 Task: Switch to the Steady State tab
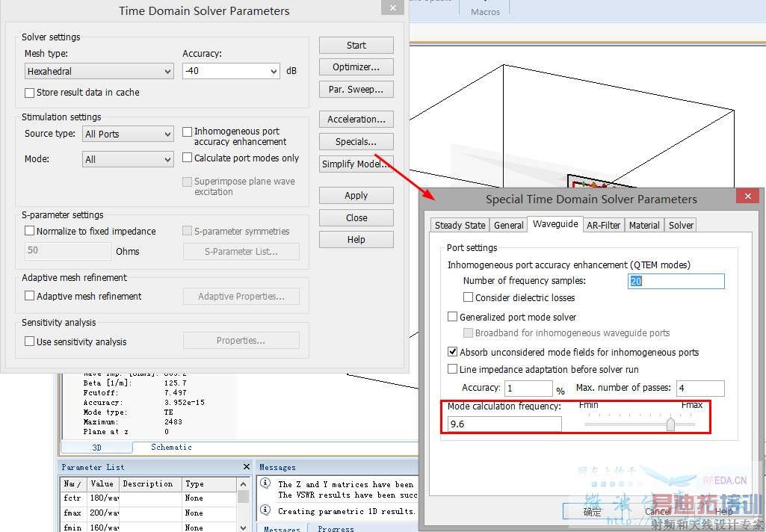[x=460, y=225]
